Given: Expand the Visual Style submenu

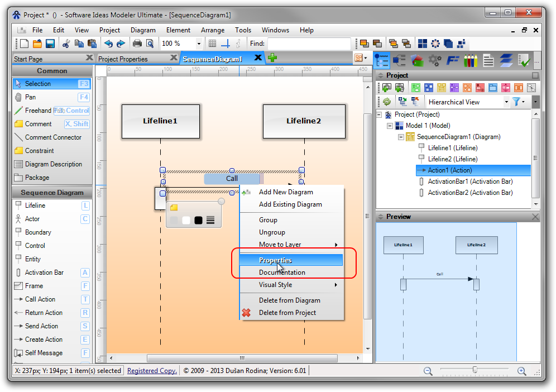Looking at the screenshot, I should click(336, 285).
